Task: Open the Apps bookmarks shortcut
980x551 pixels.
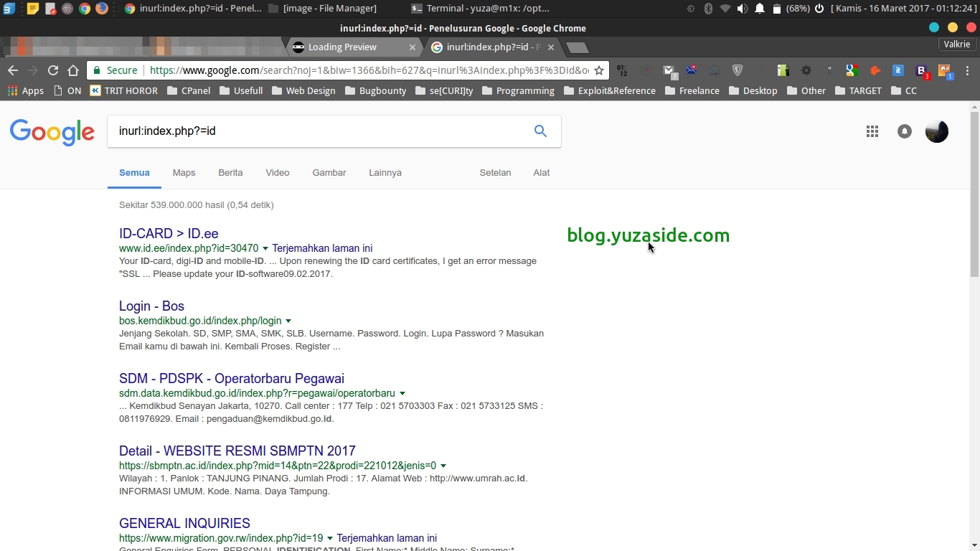Action: click(26, 90)
